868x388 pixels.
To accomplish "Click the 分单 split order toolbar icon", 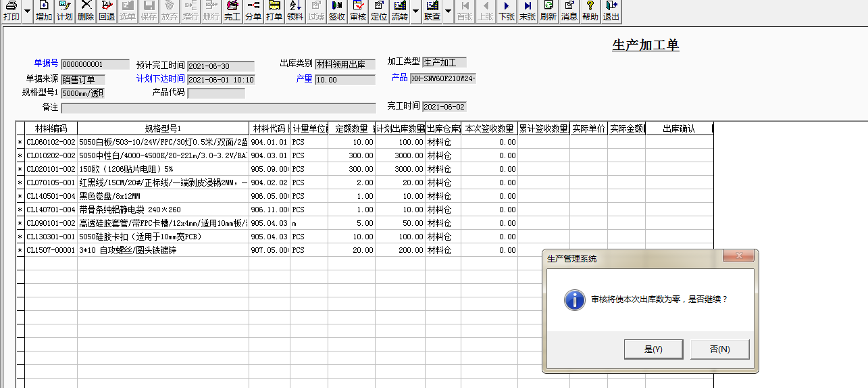I will pos(253,11).
